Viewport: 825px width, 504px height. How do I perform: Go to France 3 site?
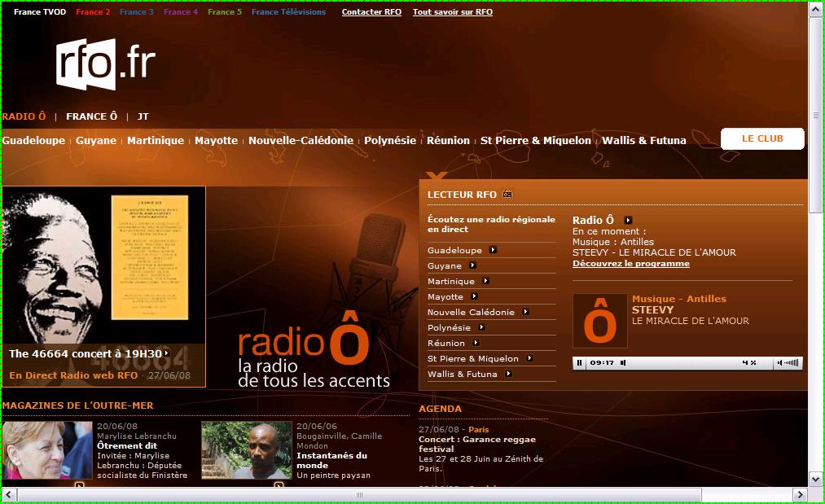coord(137,12)
